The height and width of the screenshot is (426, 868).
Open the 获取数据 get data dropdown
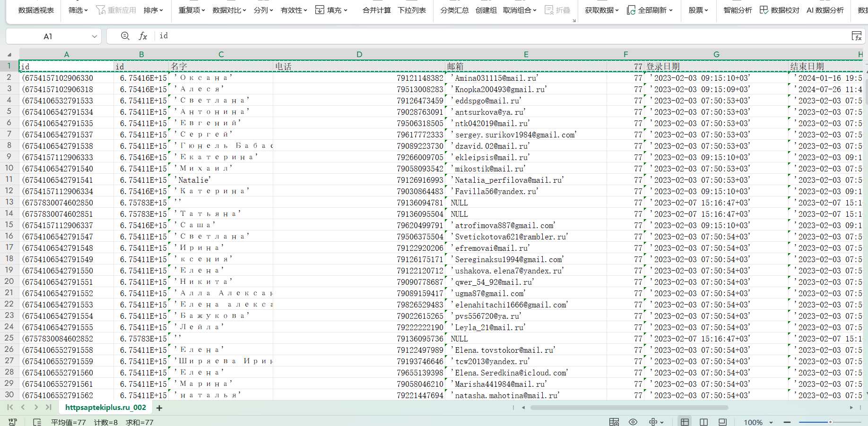coord(602,10)
